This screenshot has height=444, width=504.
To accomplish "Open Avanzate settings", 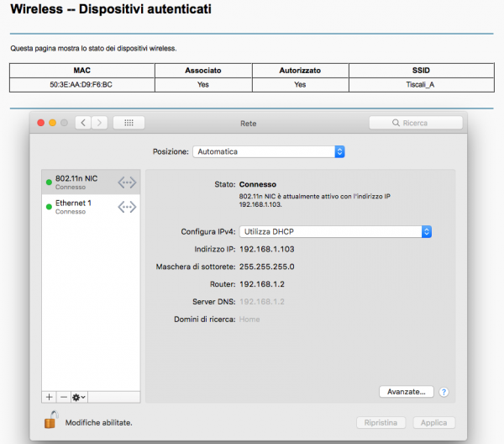I will tap(407, 392).
